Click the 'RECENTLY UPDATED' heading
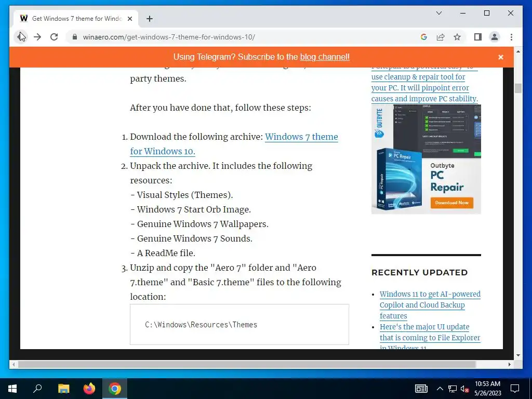 click(419, 272)
